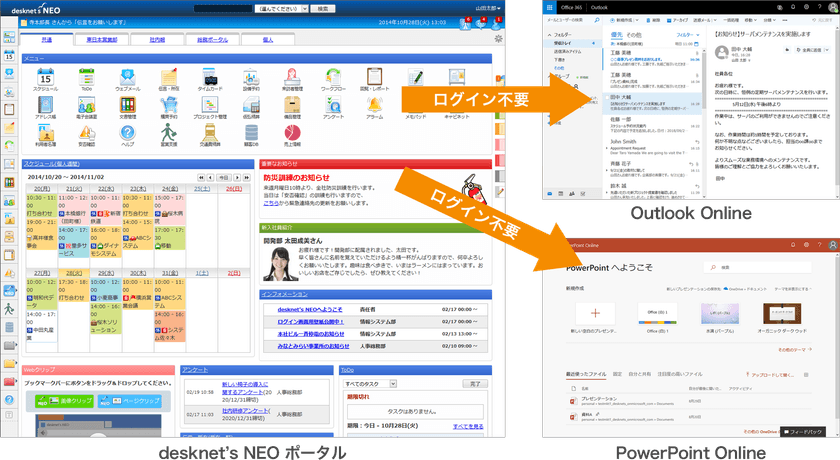Open the アラーム bell icon

coord(375,105)
